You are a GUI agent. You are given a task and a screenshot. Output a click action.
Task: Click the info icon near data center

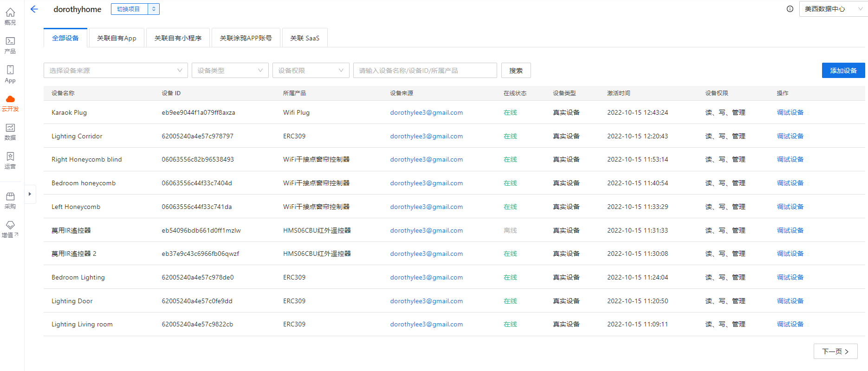click(x=790, y=9)
